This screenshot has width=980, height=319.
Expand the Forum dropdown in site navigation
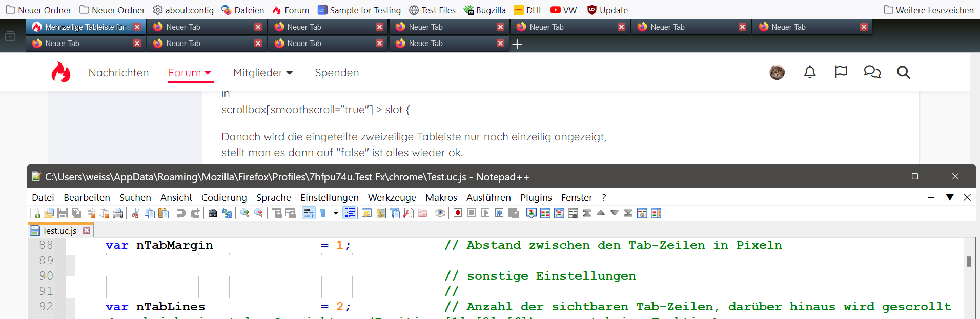190,73
